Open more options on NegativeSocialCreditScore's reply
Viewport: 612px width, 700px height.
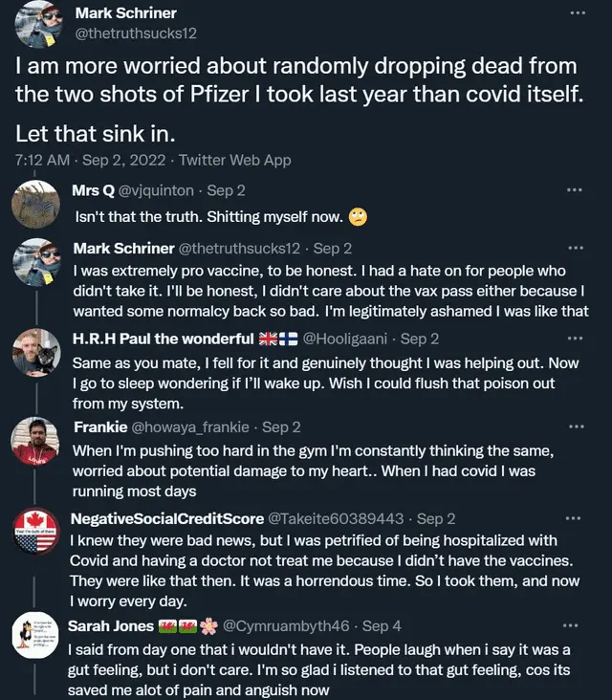(x=574, y=518)
